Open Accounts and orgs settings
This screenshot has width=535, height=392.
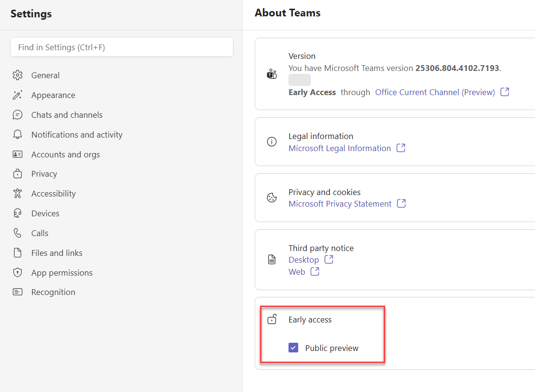(x=65, y=154)
